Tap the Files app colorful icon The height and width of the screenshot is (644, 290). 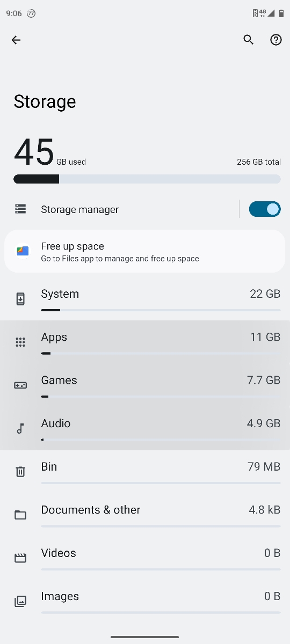(23, 251)
